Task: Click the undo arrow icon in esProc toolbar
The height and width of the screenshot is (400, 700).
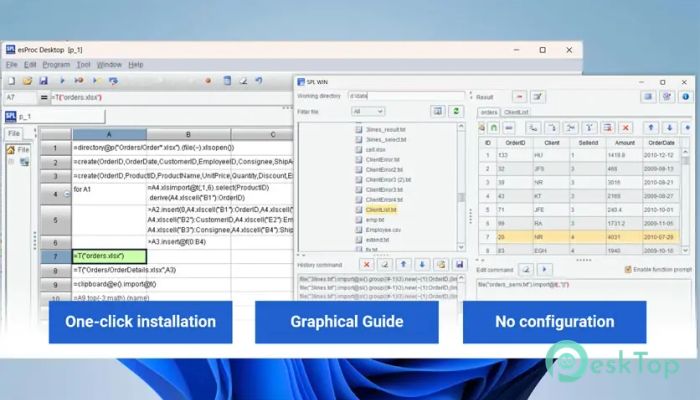Action: click(x=259, y=81)
